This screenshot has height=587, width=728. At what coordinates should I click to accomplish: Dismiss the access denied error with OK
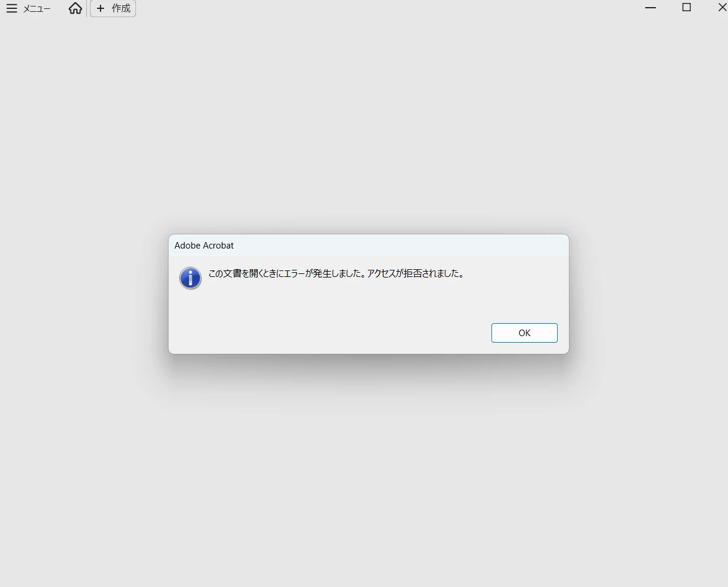524,333
